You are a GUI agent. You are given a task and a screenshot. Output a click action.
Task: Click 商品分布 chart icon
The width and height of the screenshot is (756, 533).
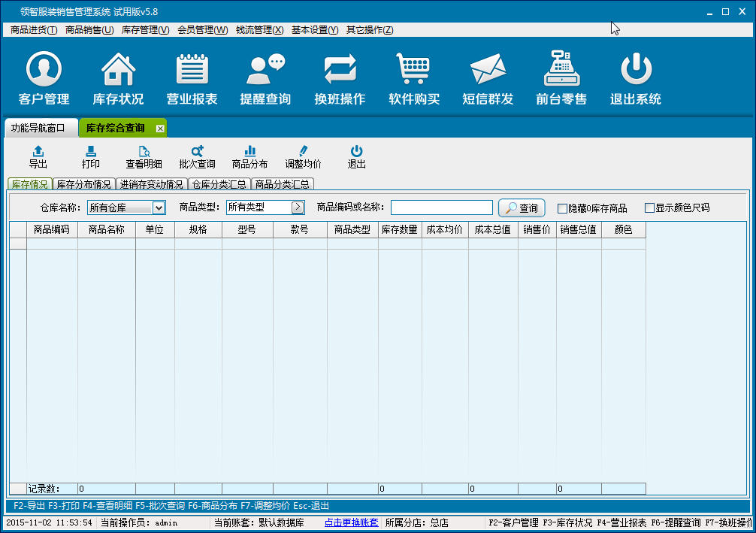coord(249,157)
